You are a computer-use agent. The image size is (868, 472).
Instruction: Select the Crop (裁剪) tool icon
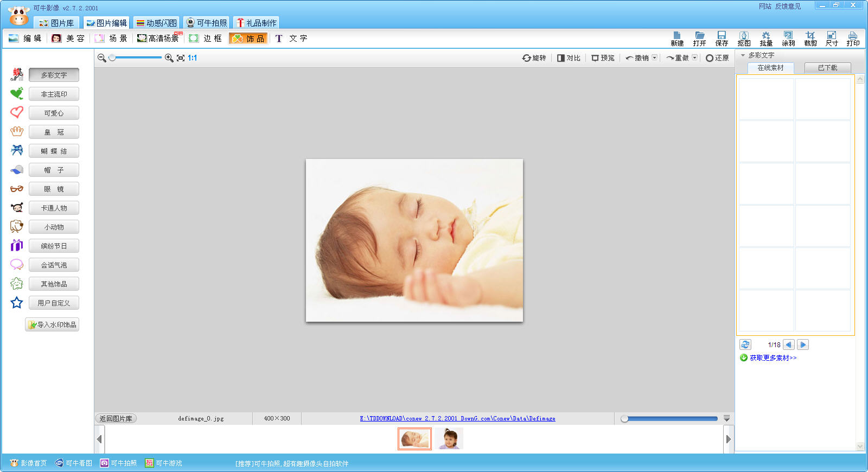(x=810, y=38)
